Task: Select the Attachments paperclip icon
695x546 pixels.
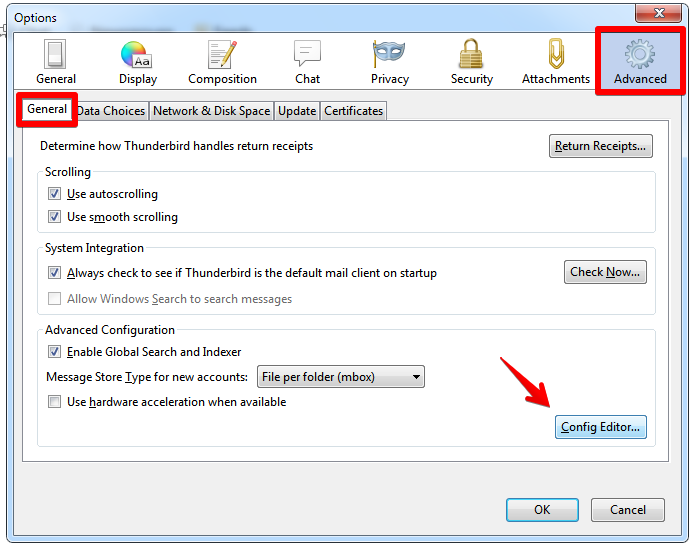Action: (556, 54)
